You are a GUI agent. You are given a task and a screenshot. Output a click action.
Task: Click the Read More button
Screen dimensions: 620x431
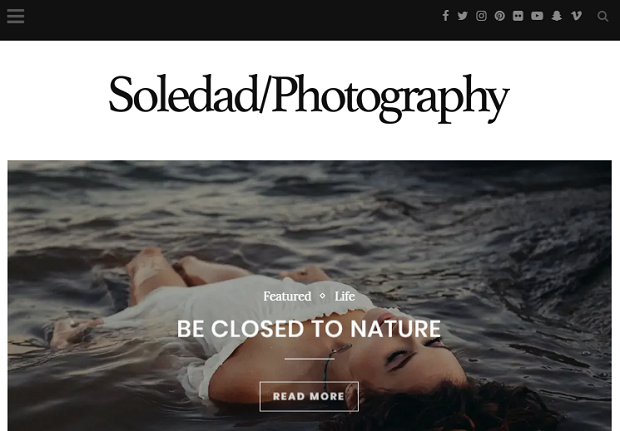[x=309, y=396]
